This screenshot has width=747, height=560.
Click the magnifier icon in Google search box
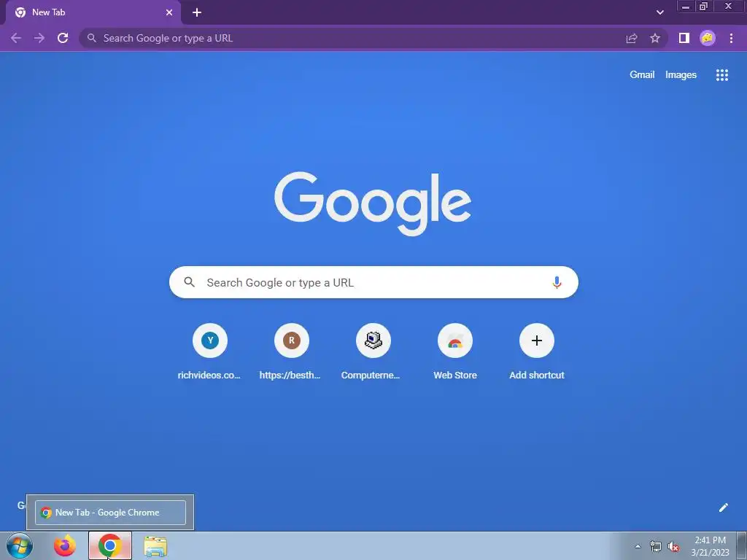(189, 282)
